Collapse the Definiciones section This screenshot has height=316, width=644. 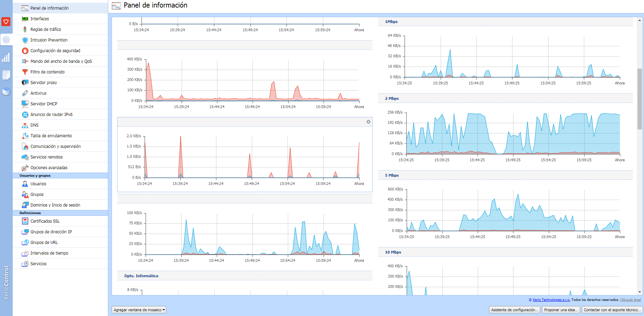60,213
